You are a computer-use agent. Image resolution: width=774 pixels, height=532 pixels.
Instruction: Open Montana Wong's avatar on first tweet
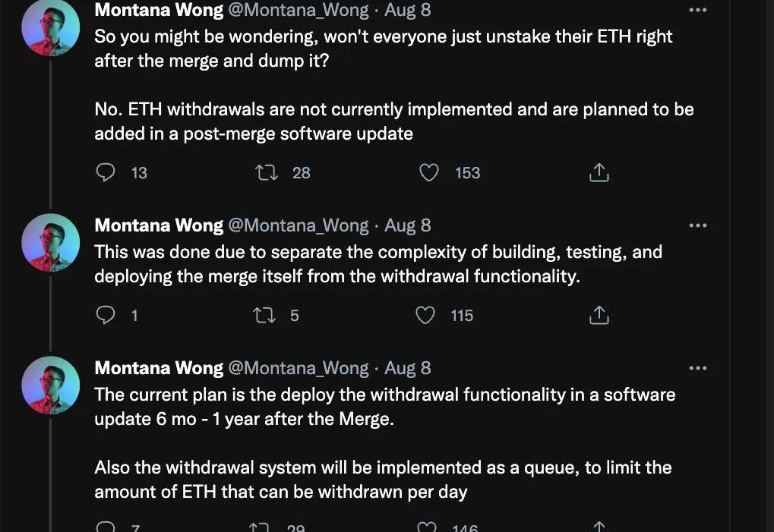51,28
